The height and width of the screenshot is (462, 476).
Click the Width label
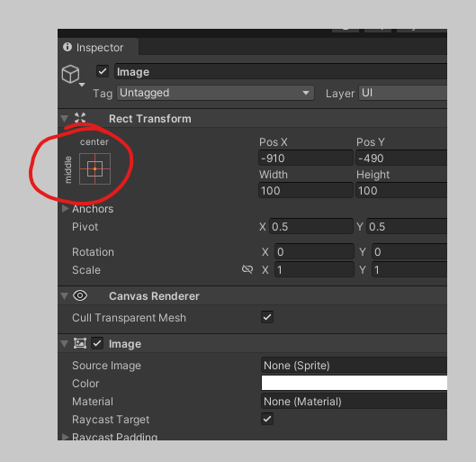click(274, 175)
